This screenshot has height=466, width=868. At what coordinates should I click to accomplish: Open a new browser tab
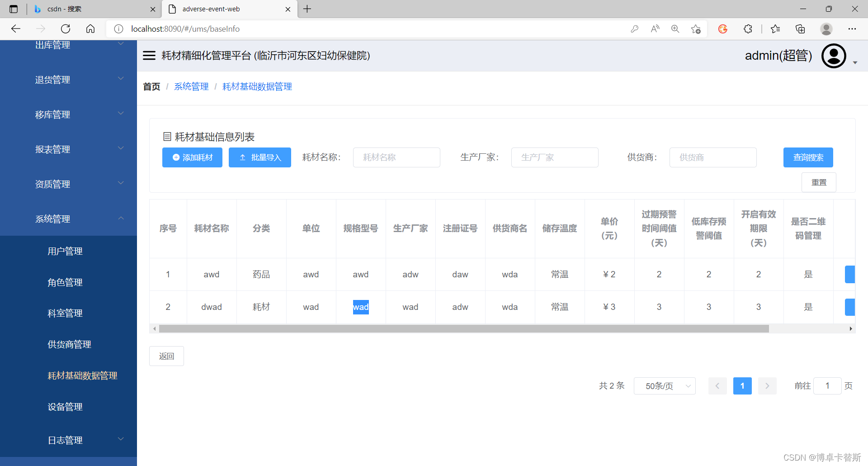tap(307, 9)
